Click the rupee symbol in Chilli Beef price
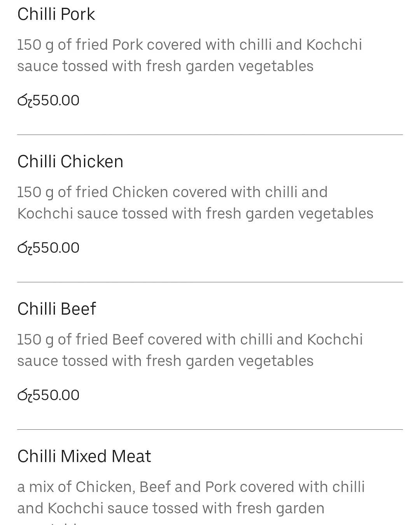 pyautogui.click(x=24, y=395)
